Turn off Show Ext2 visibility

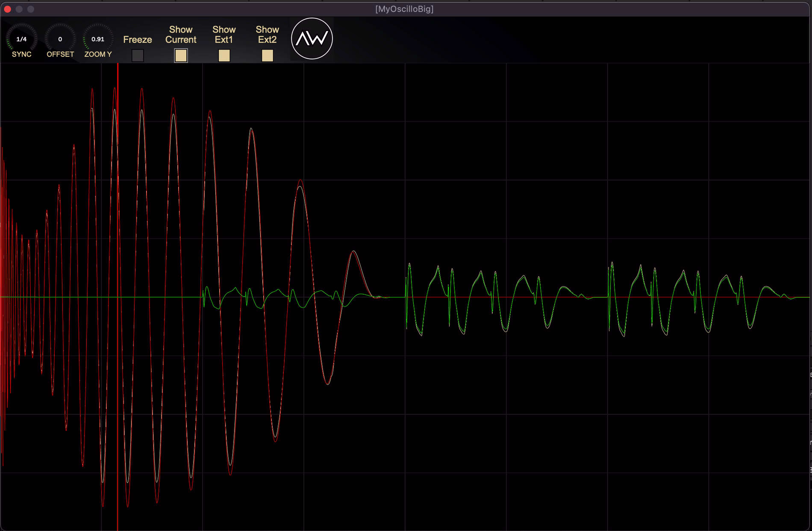click(x=267, y=56)
